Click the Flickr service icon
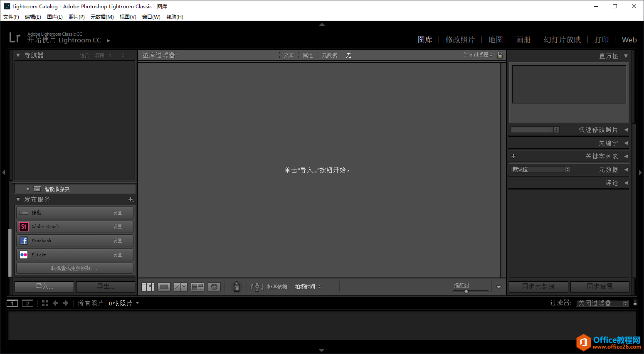 (x=24, y=255)
